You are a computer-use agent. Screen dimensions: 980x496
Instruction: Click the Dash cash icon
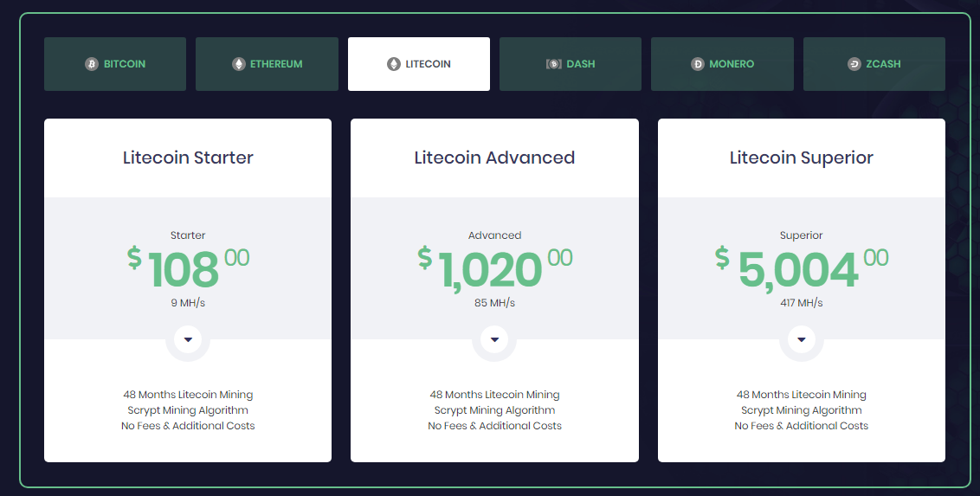pos(554,64)
